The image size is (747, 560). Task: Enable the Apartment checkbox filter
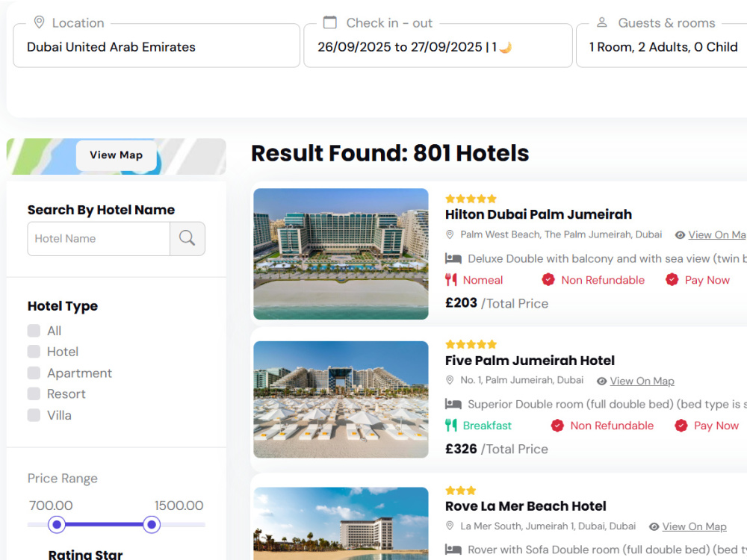tap(34, 373)
